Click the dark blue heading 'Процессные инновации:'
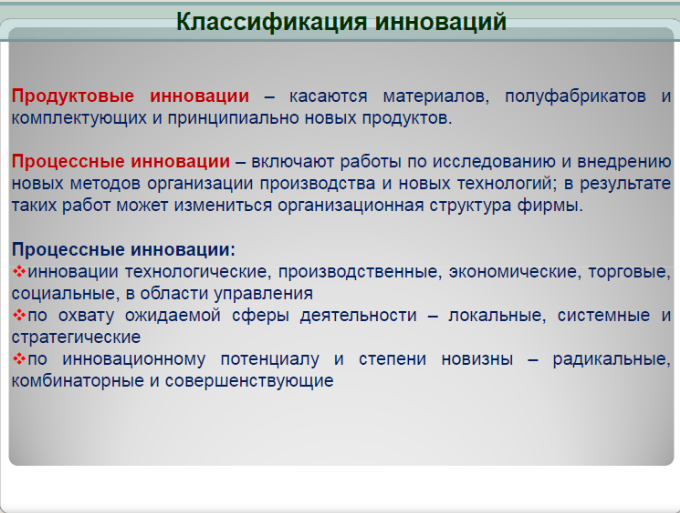The image size is (680, 513). coord(124,249)
